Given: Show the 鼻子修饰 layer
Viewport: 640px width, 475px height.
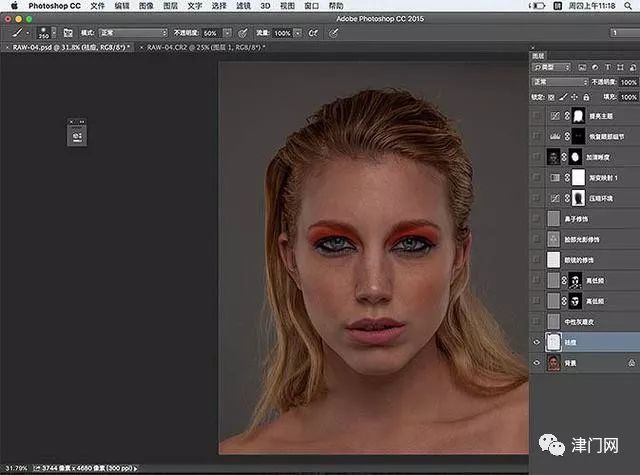Looking at the screenshot, I should pos(537,219).
